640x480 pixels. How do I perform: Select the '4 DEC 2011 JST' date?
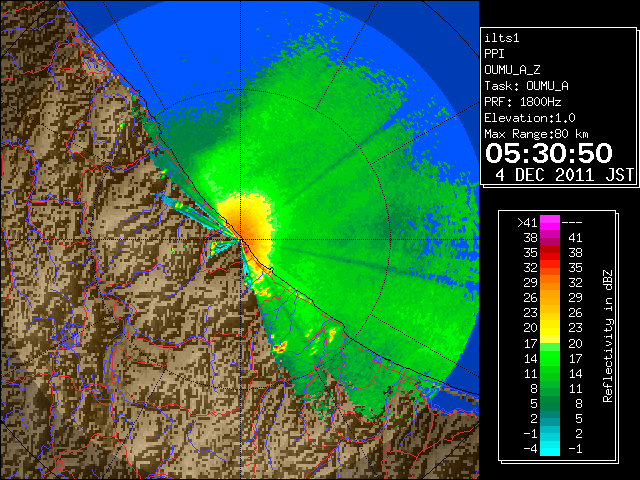click(565, 175)
